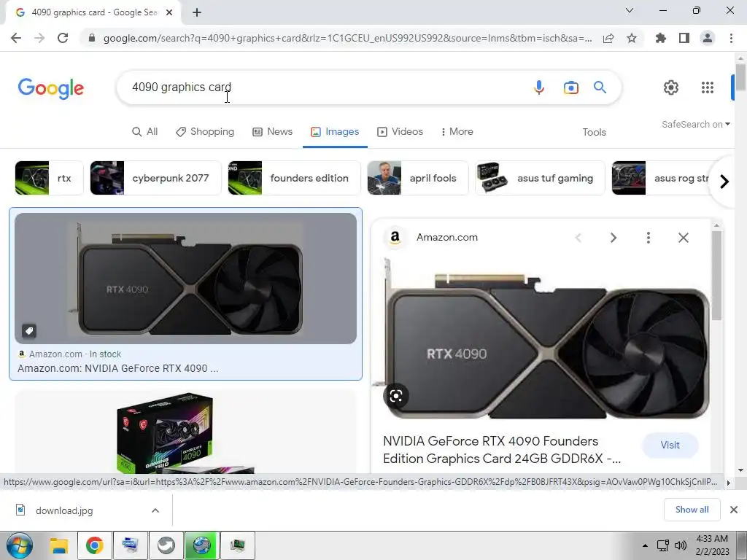Close the downloads bar
This screenshot has width=747, height=560.
pyautogui.click(x=734, y=510)
